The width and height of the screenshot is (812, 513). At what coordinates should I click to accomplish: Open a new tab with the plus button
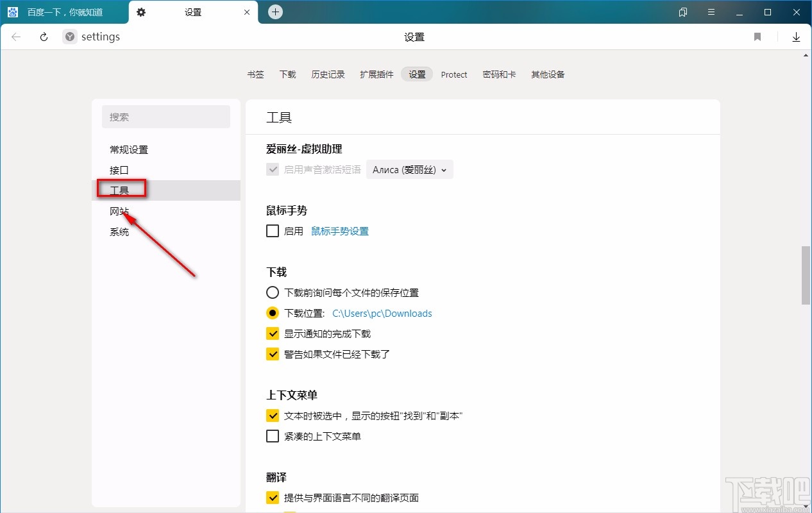pyautogui.click(x=275, y=11)
